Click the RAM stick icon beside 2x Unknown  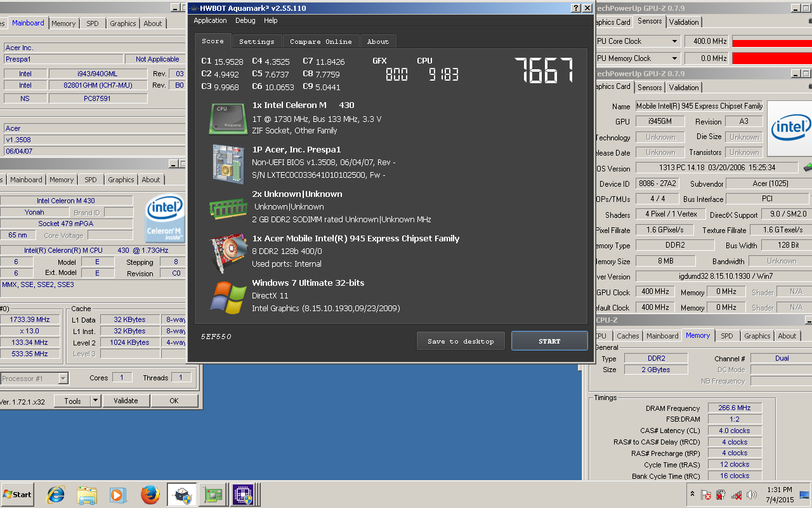tap(228, 208)
